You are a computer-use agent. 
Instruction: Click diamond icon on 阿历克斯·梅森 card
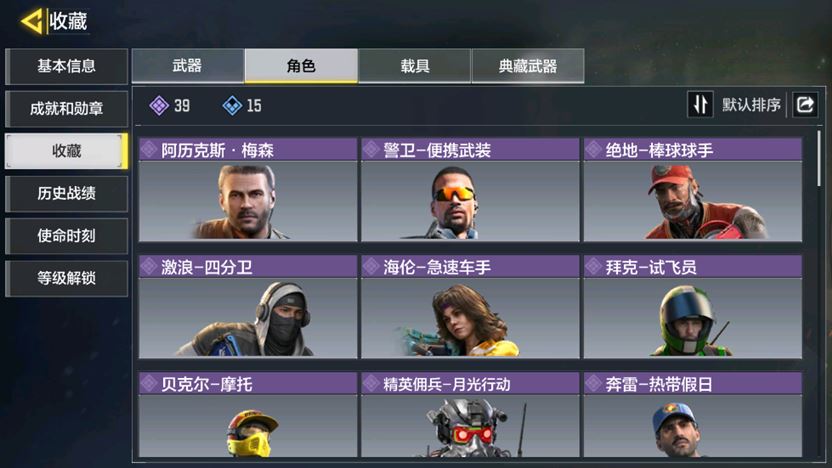click(x=149, y=150)
